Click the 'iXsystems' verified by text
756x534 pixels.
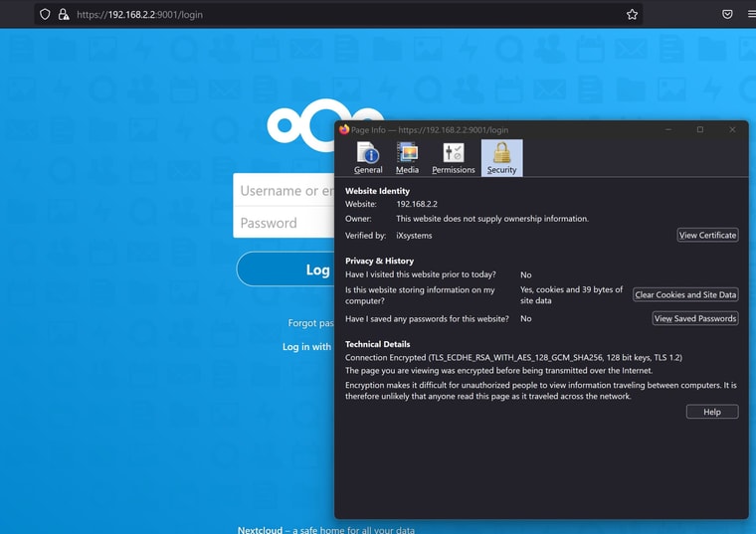tap(414, 236)
